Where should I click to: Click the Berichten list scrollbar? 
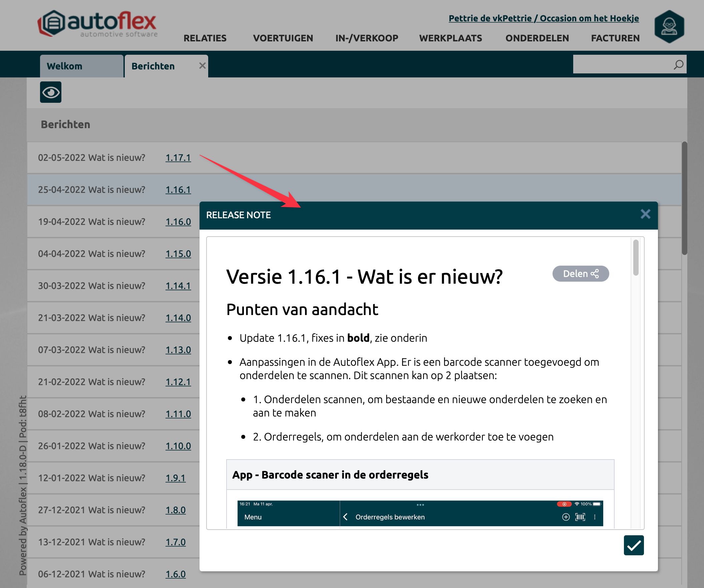(x=684, y=198)
